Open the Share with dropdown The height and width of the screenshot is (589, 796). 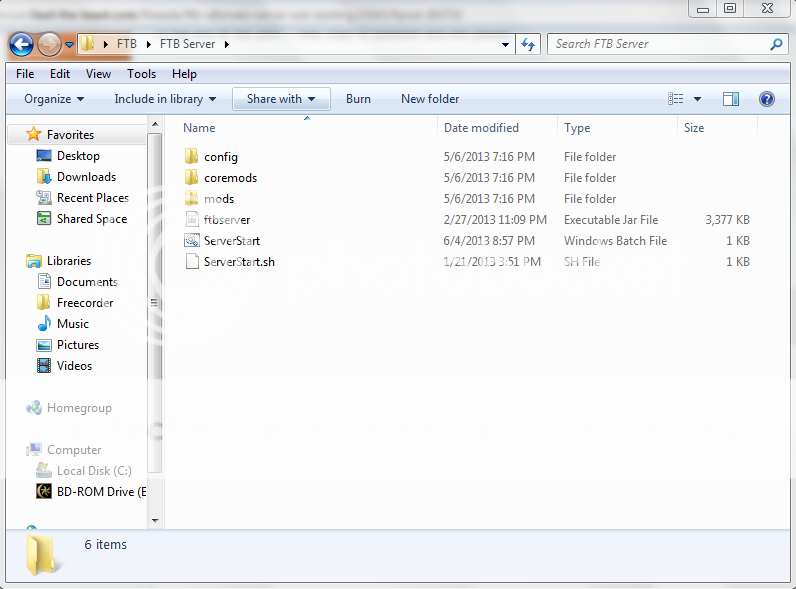(x=281, y=99)
